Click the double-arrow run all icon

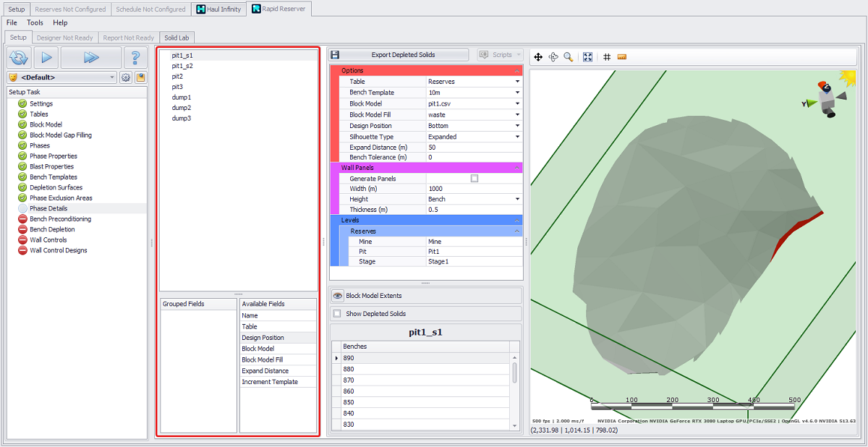pos(90,57)
